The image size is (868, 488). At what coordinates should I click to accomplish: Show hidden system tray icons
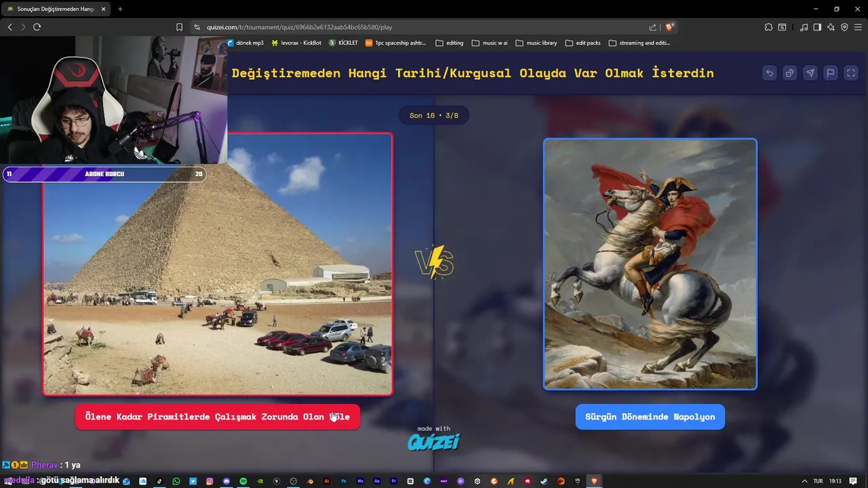coord(804,481)
